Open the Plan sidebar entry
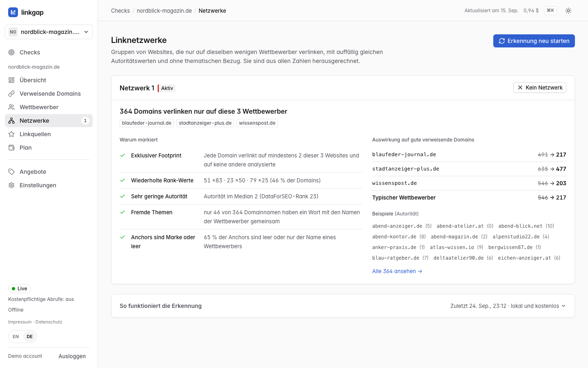The height and width of the screenshot is (368, 588). coord(49,148)
